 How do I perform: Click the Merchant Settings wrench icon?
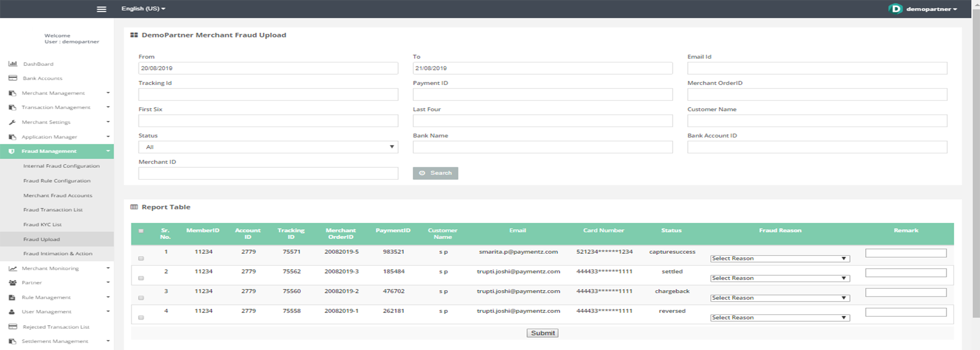pos(12,122)
